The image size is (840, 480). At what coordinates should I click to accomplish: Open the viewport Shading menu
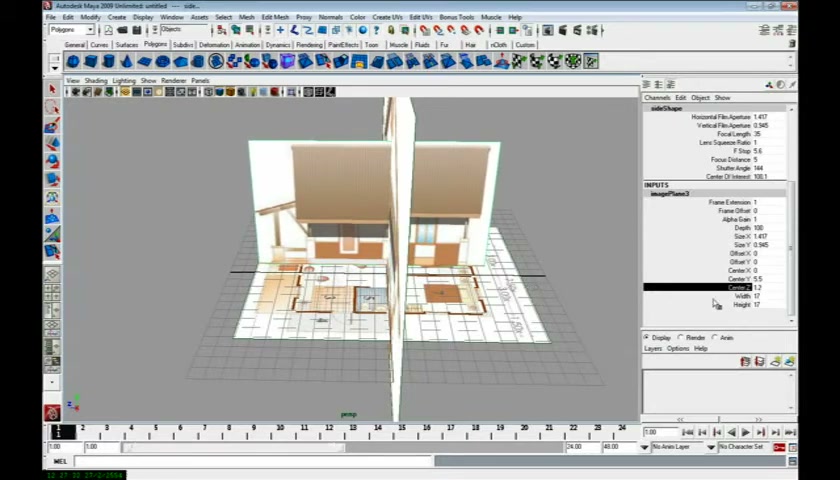pyautogui.click(x=96, y=80)
